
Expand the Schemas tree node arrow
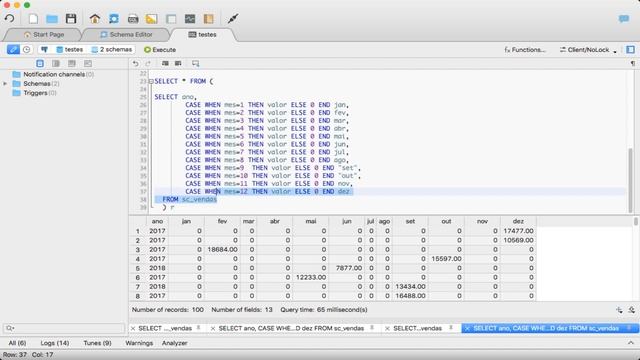(x=5, y=84)
